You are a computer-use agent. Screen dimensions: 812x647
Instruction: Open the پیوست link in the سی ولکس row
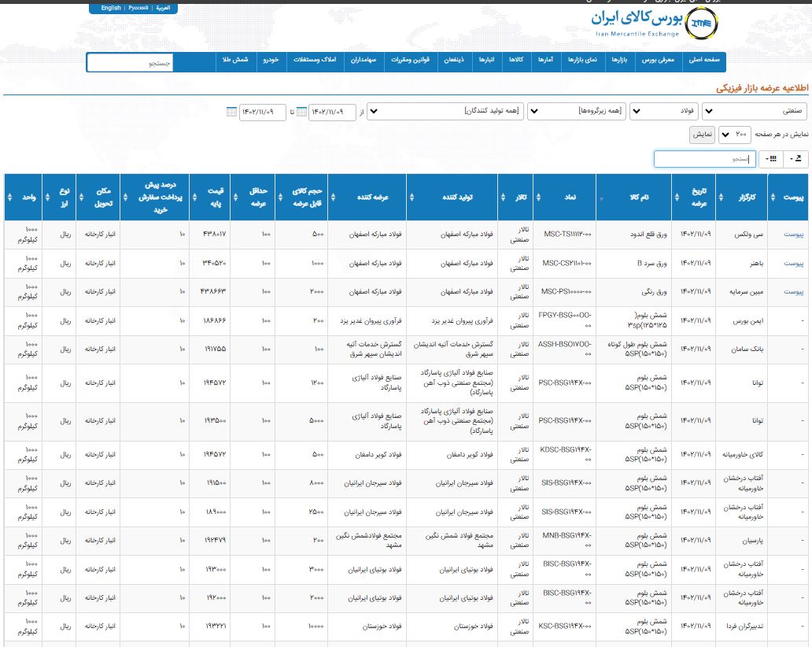pyautogui.click(x=793, y=235)
